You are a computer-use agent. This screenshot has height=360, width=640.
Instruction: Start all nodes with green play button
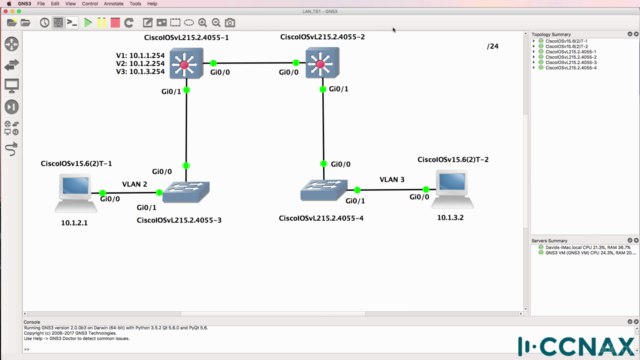click(x=88, y=22)
